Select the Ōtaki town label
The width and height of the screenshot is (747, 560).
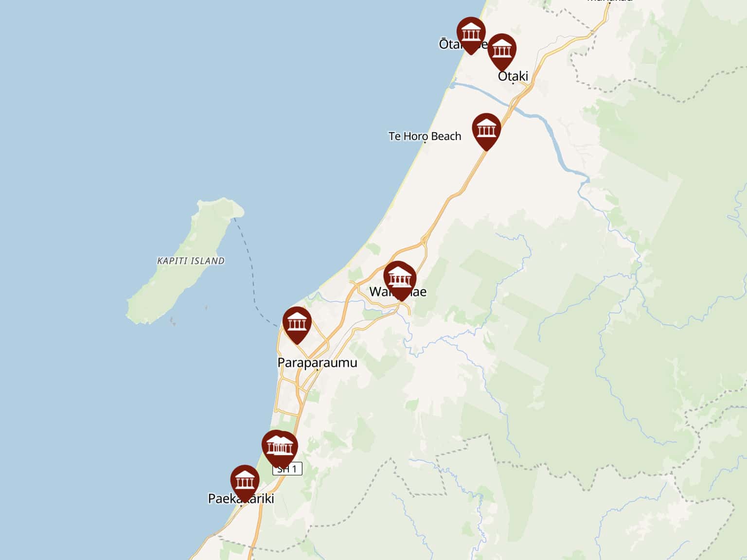coord(513,76)
